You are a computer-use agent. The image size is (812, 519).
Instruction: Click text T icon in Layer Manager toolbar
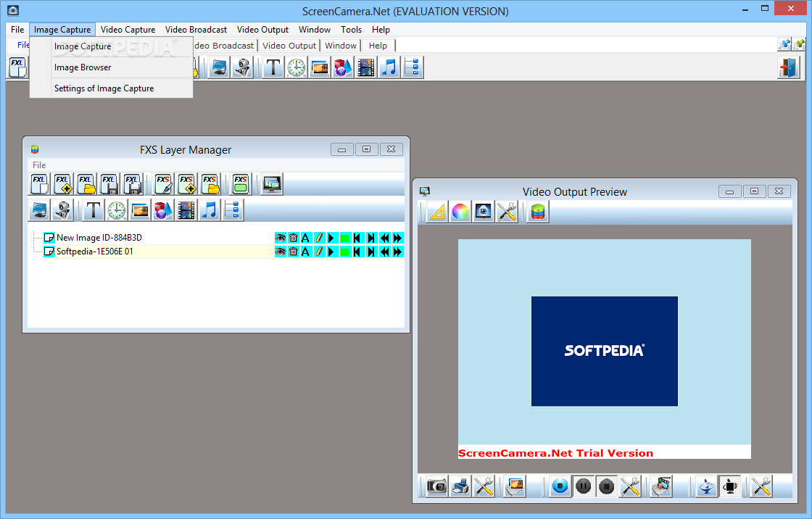click(x=94, y=210)
